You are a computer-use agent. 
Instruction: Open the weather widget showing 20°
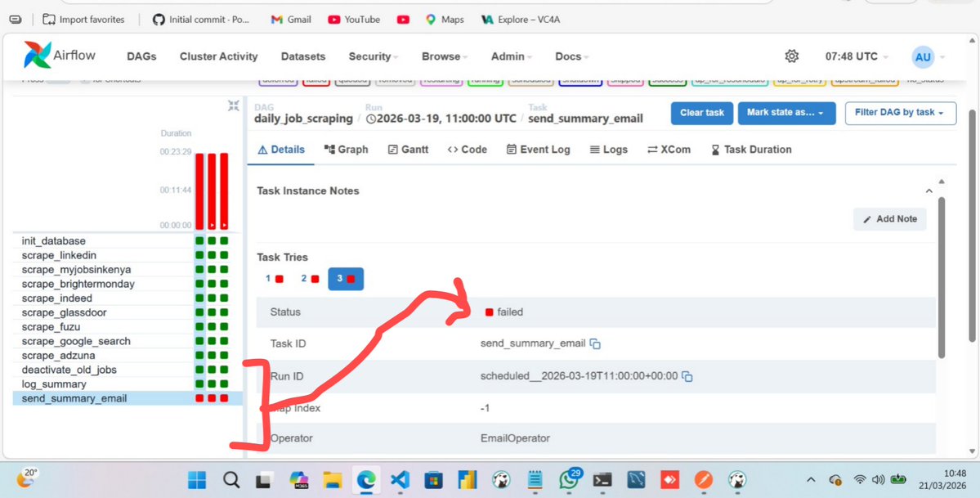tap(29, 478)
